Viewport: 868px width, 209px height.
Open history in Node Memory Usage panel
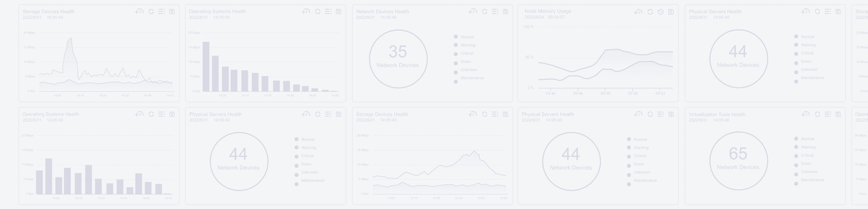coord(660,12)
